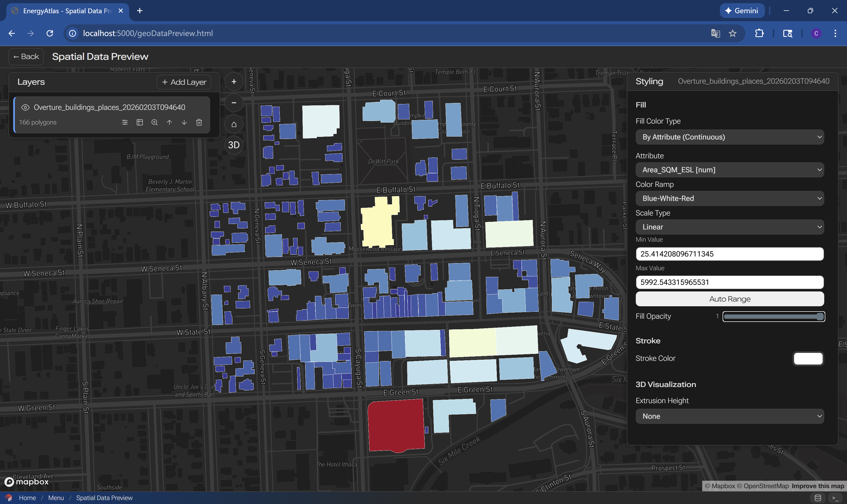
Task: Adjust the Fill Opacity slider
Action: click(773, 316)
